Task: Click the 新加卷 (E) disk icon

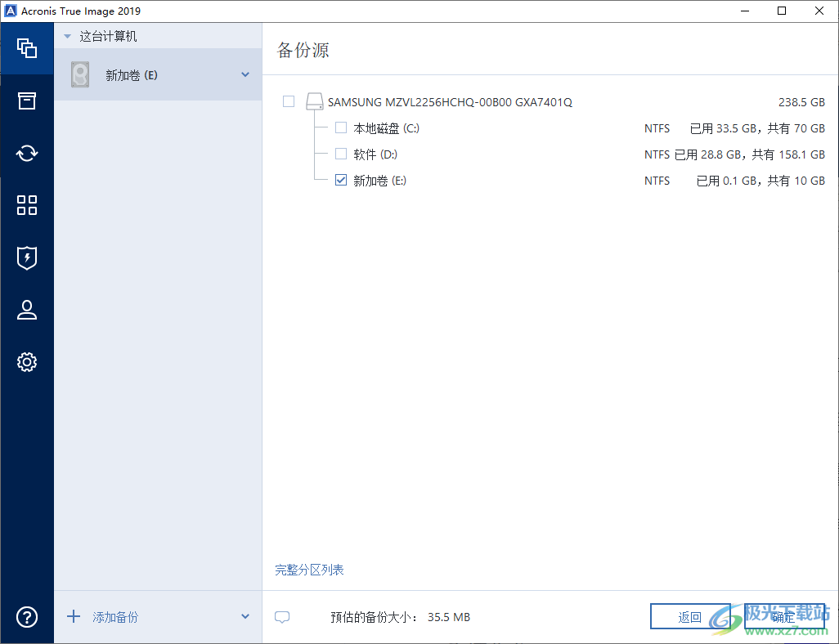Action: click(80, 74)
